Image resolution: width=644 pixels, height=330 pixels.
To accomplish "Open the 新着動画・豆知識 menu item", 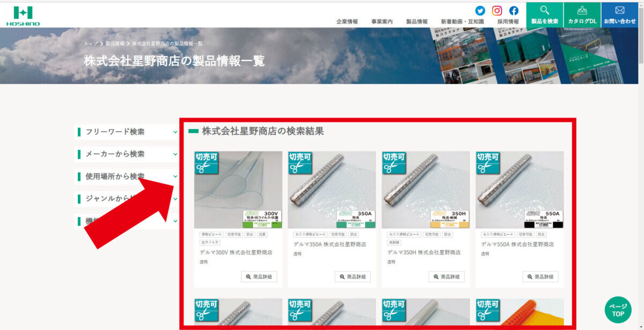I will pyautogui.click(x=462, y=21).
